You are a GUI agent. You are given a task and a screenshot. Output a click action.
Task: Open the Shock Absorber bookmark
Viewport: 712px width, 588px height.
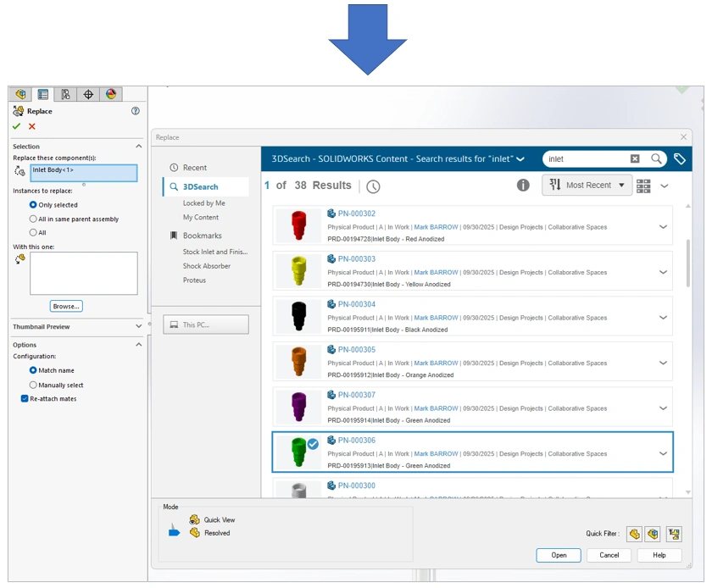pyautogui.click(x=207, y=266)
